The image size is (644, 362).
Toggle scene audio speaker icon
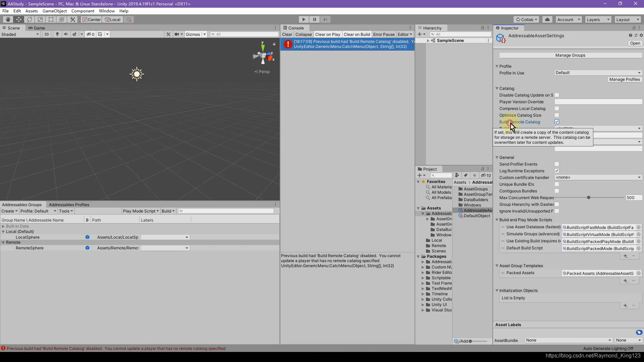[66, 34]
